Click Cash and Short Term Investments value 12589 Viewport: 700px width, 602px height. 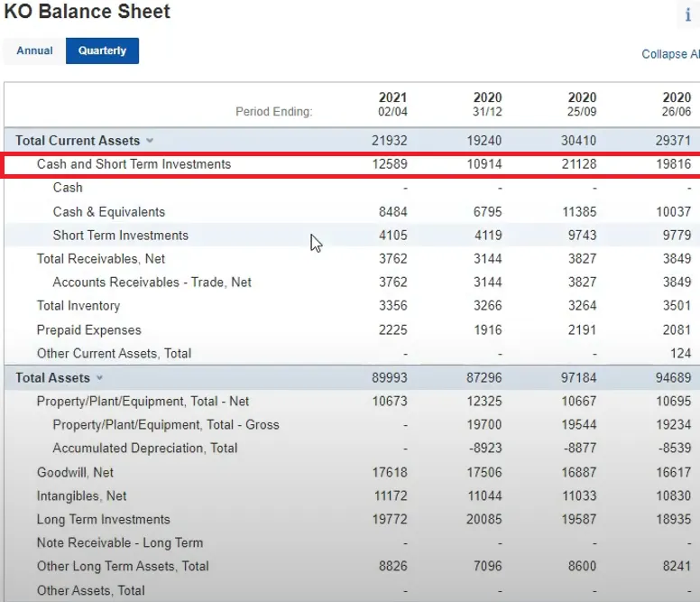[390, 164]
